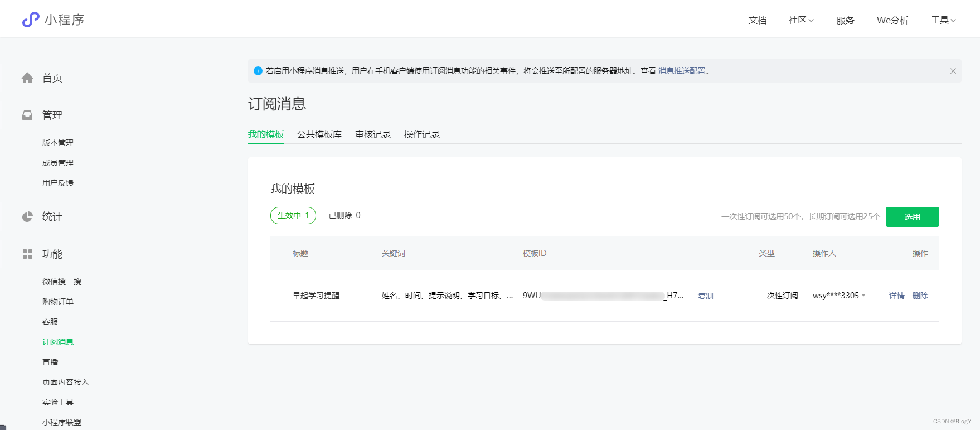Open operator wsy****3305 dropdown arrow
The width and height of the screenshot is (980, 430).
point(863,296)
